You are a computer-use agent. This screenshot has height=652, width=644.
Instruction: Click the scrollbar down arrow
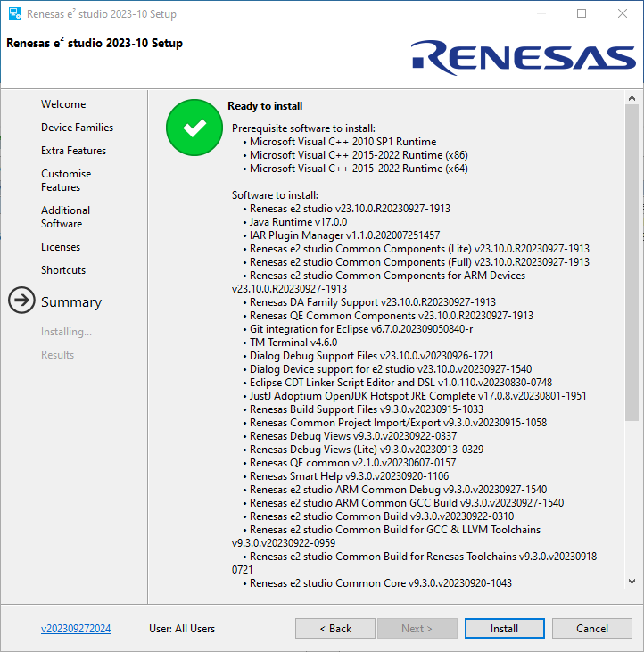pyautogui.click(x=632, y=582)
